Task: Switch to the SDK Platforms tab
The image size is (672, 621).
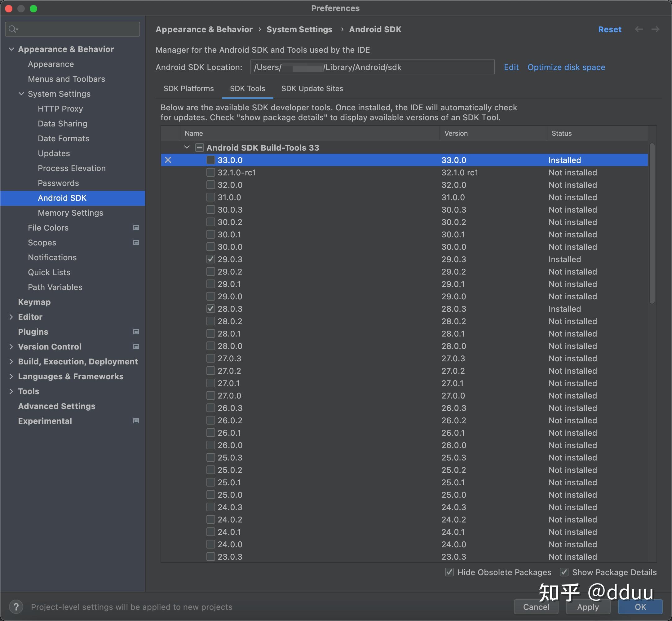Action: tap(188, 88)
